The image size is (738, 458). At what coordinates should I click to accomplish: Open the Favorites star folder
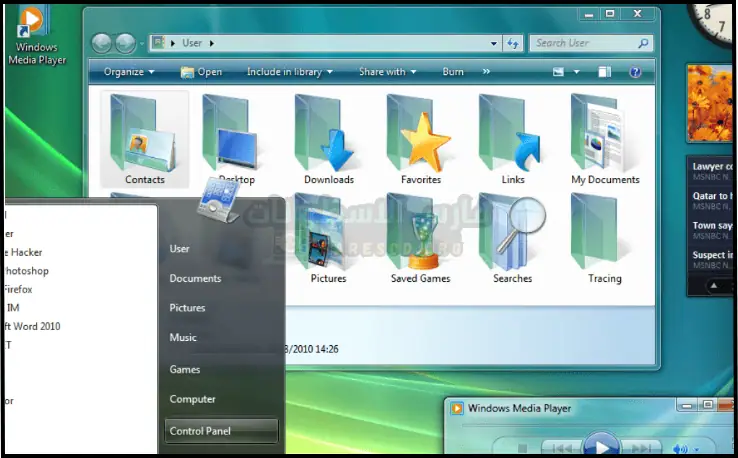coord(421,140)
